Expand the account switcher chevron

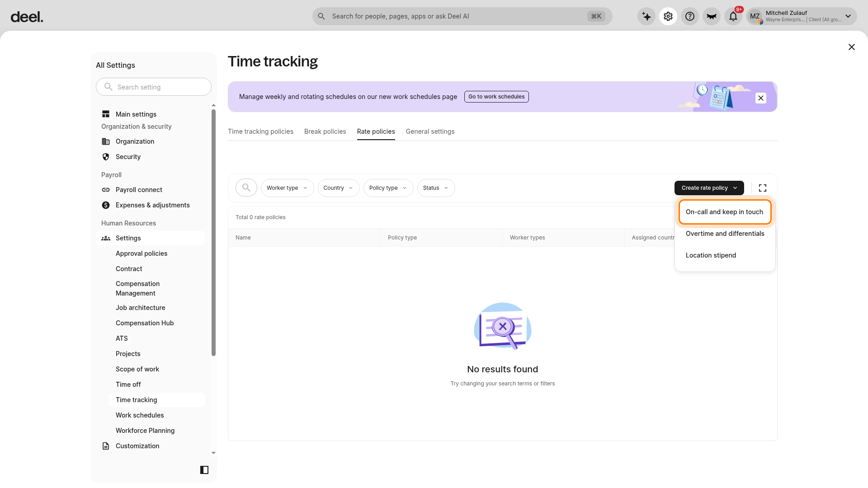point(848,16)
